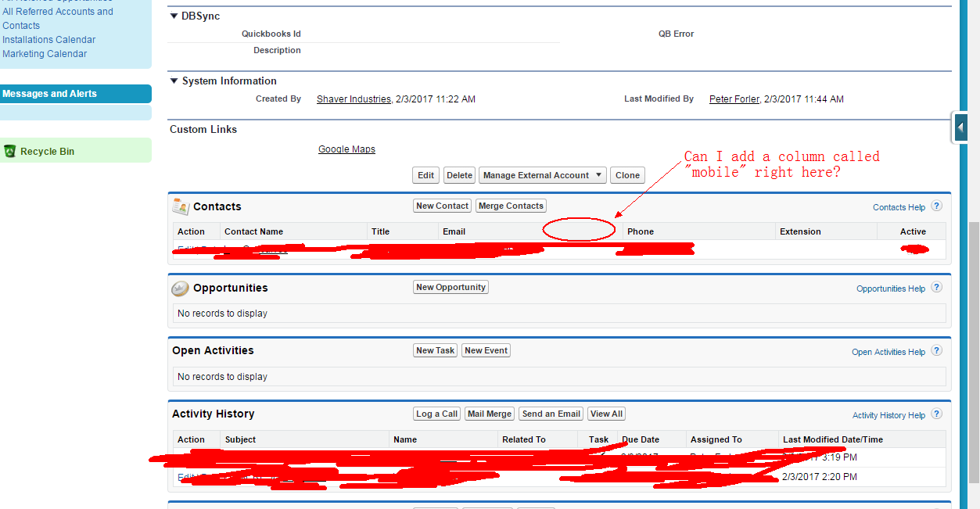980x509 pixels.
Task: Click Assigned To column header
Action: [716, 439]
